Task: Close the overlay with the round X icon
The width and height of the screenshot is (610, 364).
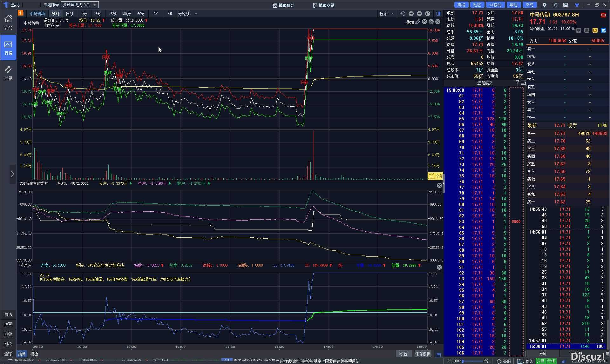Action: point(438,22)
